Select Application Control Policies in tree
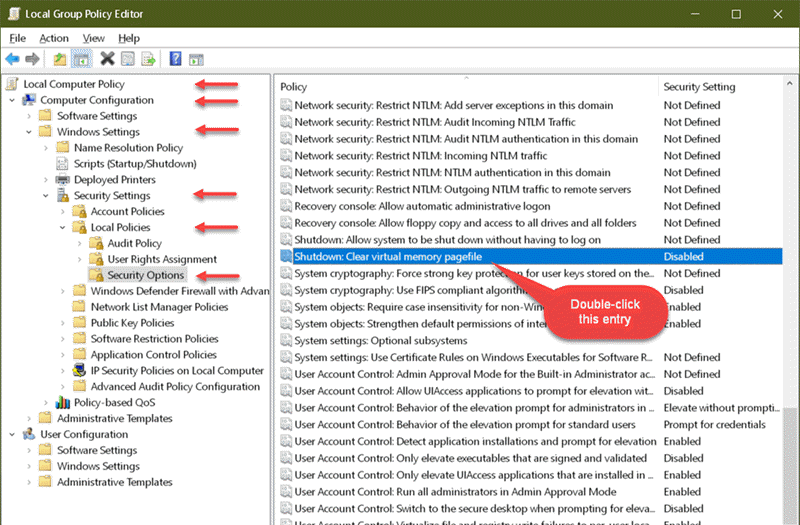This screenshot has width=800, height=525. (154, 354)
